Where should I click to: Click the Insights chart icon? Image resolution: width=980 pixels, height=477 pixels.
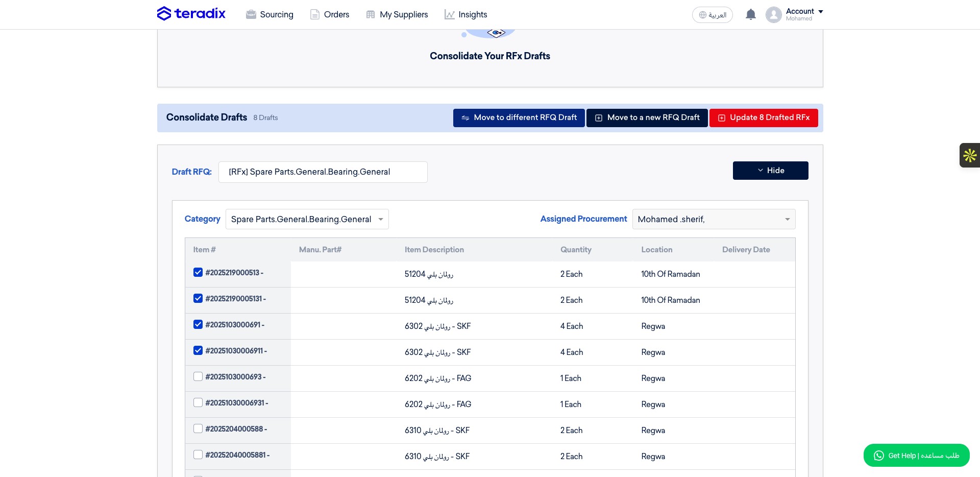[x=449, y=14]
